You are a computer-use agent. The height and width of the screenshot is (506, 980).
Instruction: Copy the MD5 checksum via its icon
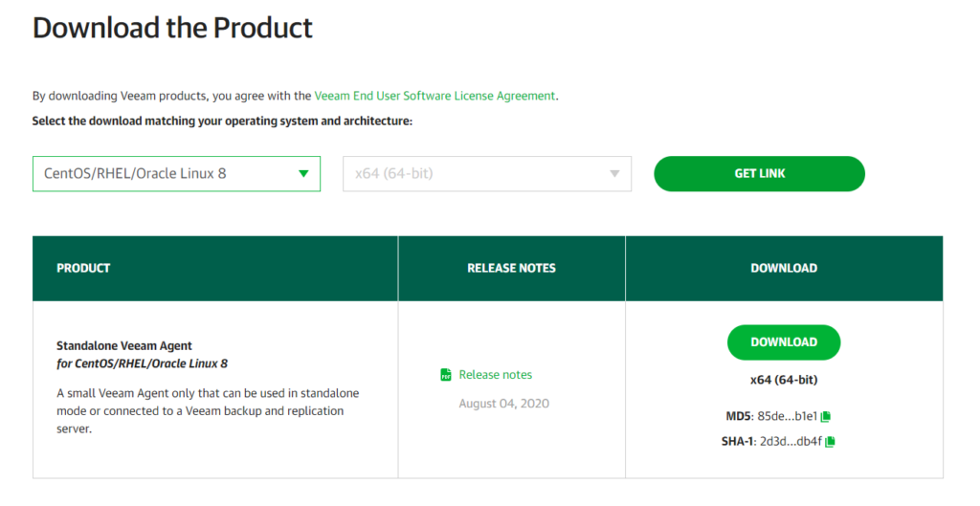point(826,416)
